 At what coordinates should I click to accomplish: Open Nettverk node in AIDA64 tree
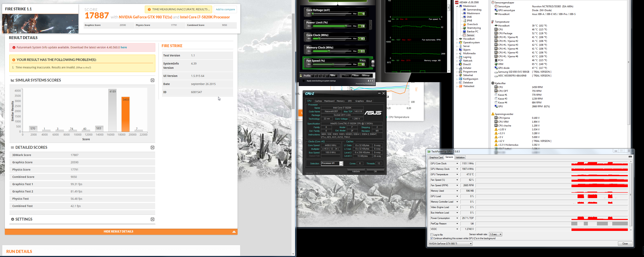tap(465, 61)
